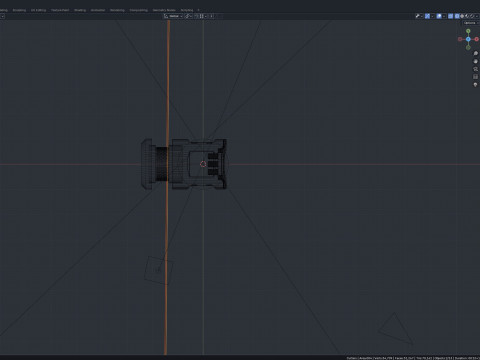Toggle viewport overlays
Image resolution: width=480 pixels, height=360 pixels.
tap(439, 16)
